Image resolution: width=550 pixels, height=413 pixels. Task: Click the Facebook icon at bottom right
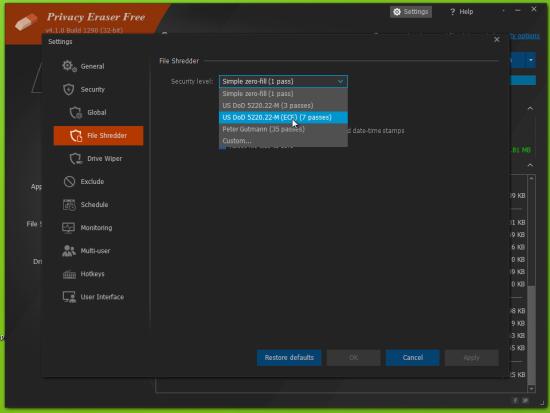tap(515, 400)
